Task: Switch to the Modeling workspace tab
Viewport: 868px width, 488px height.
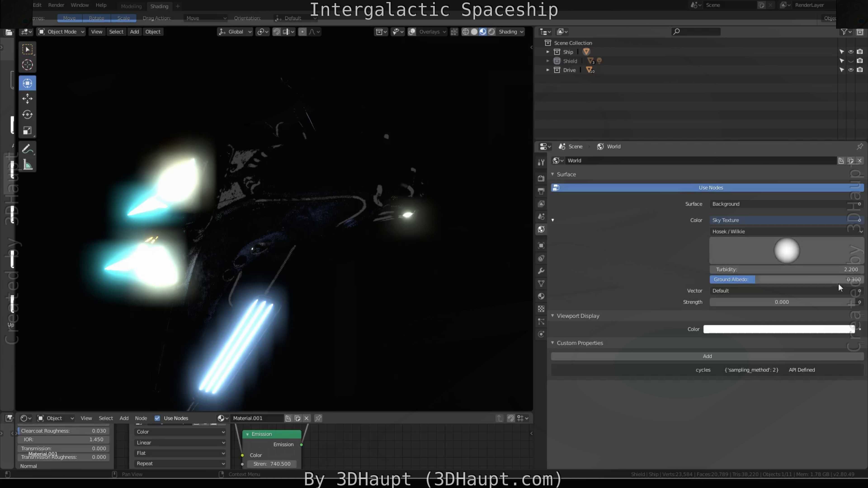Action: (131, 6)
